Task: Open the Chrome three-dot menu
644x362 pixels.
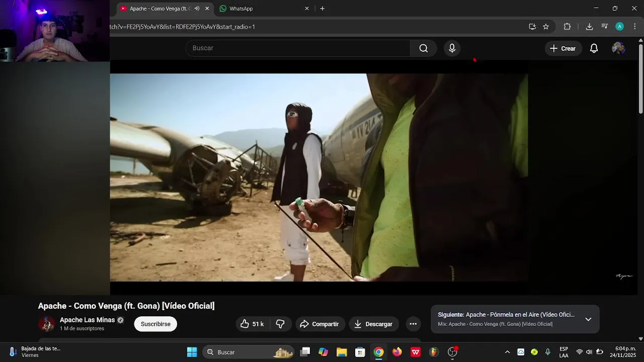Action: point(634,27)
